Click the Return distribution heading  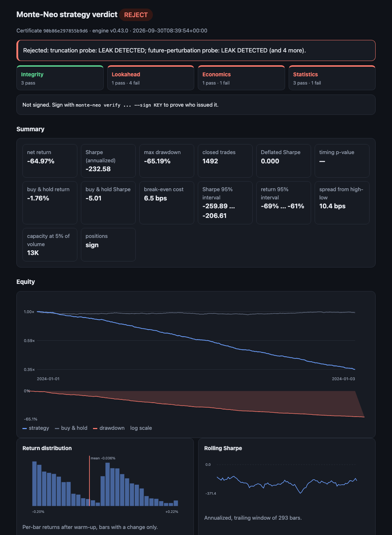point(47,448)
